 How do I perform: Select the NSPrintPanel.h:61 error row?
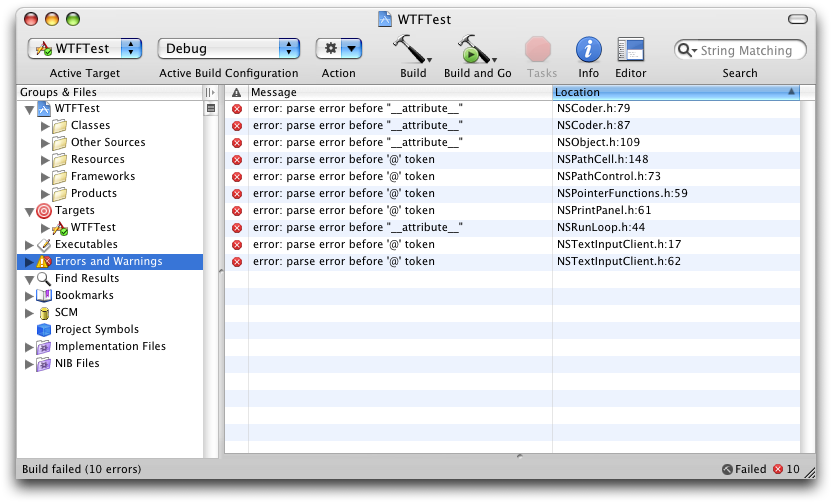coord(512,210)
